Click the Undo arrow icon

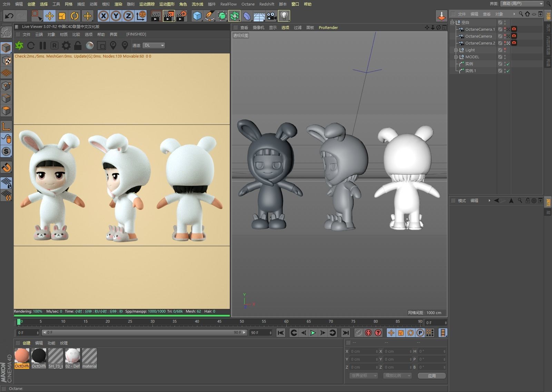(9, 16)
